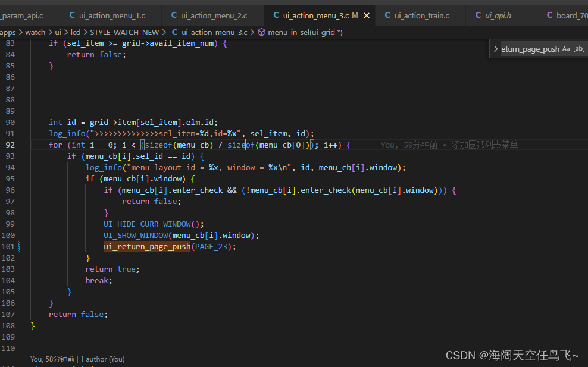Click log_info call on line 94
Screen dimensions: 588x367
(x=104, y=168)
